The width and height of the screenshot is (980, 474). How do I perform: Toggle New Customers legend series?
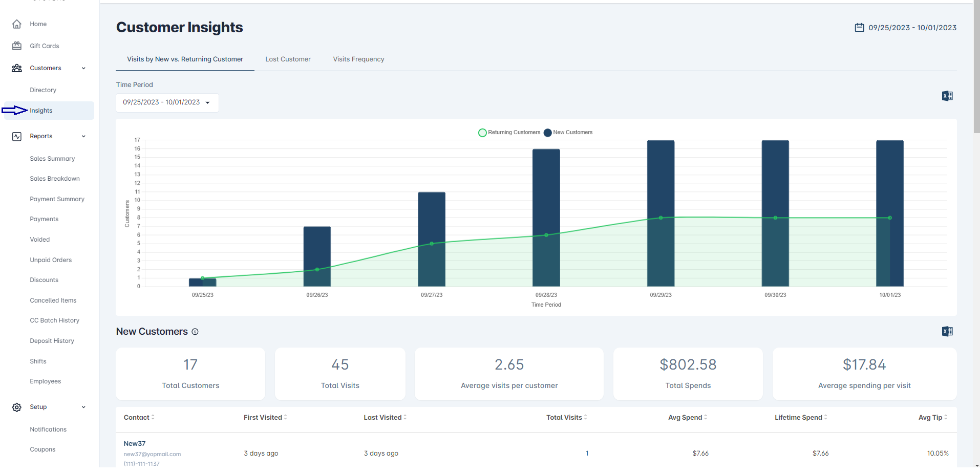(x=568, y=133)
